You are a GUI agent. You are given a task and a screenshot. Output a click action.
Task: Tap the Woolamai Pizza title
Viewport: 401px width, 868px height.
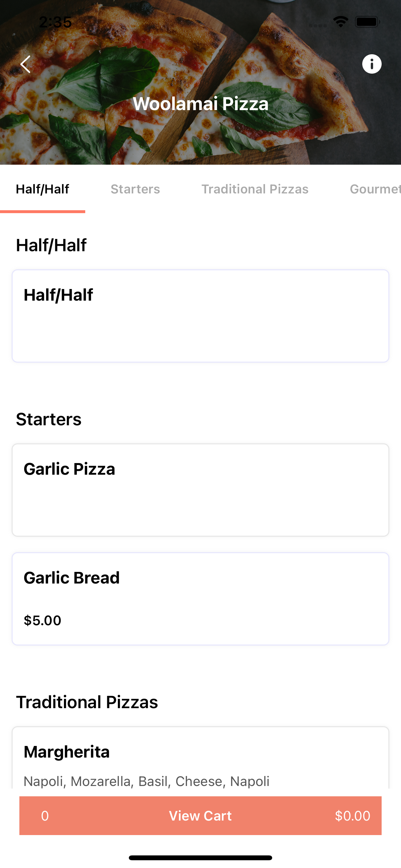(200, 103)
